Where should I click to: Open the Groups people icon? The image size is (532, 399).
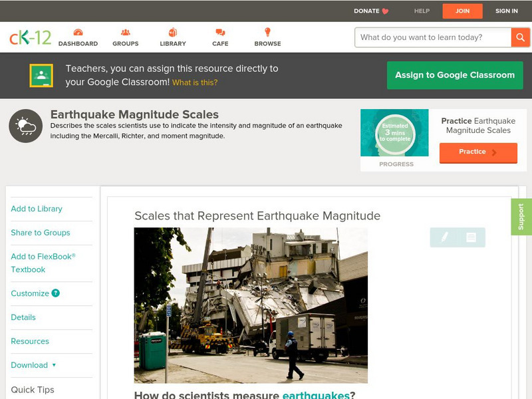126,33
